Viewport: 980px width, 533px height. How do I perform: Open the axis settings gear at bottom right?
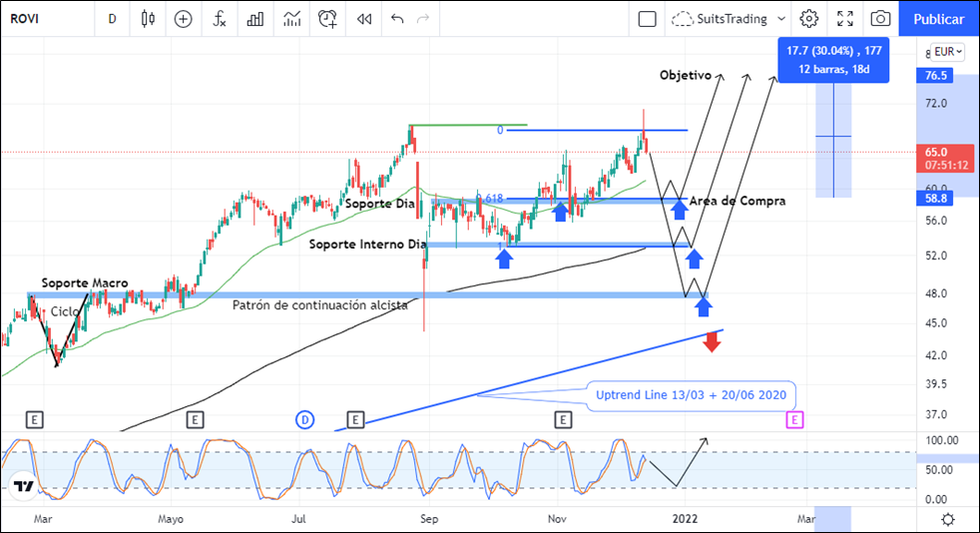coord(947,519)
